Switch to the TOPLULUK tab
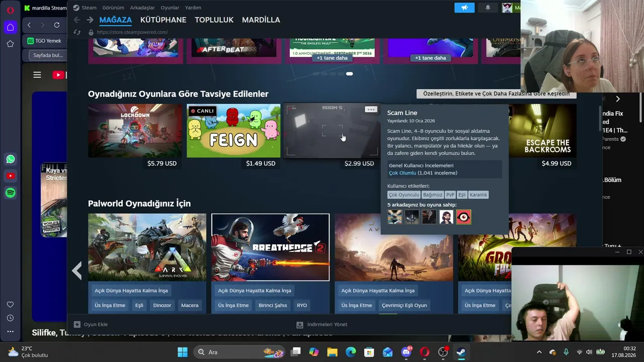This screenshot has width=644, height=362. coord(214,20)
